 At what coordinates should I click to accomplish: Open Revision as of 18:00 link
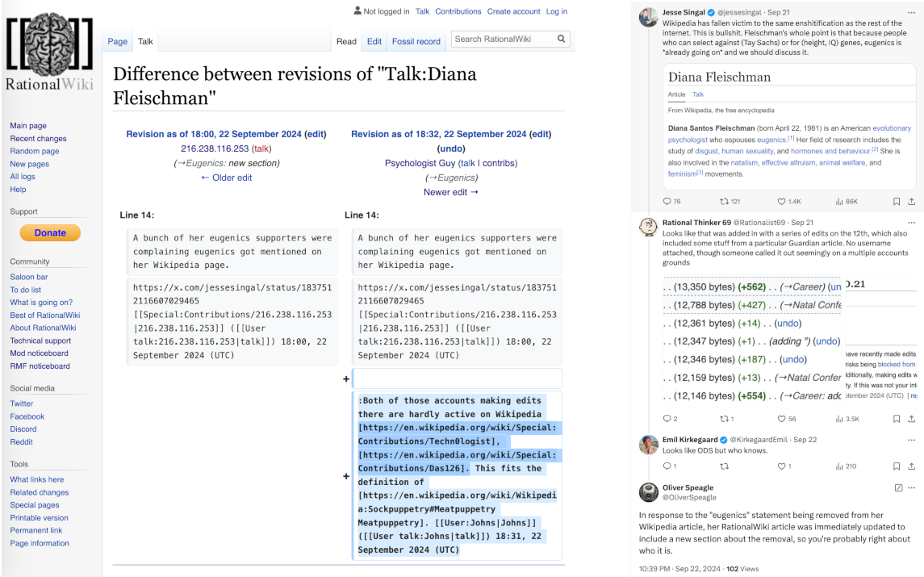[x=214, y=134]
